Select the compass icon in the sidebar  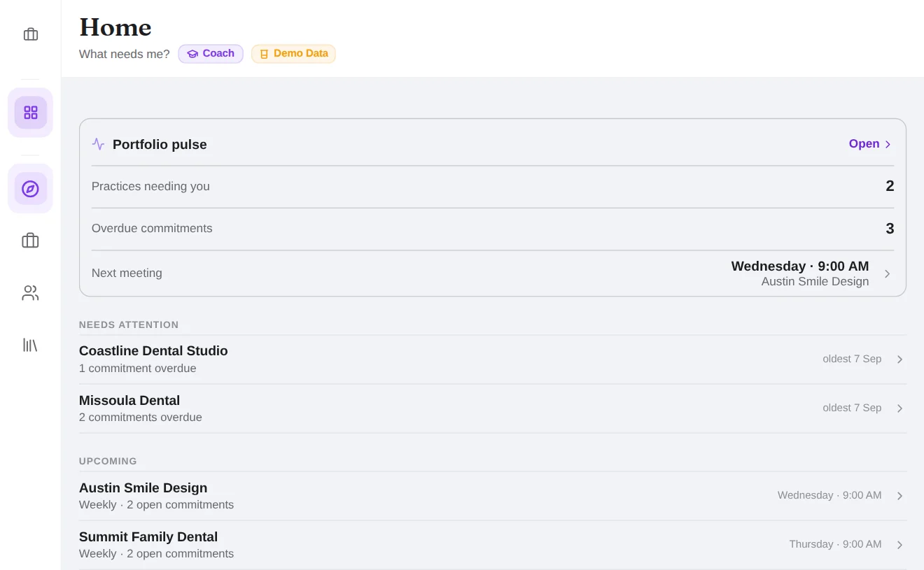(30, 189)
